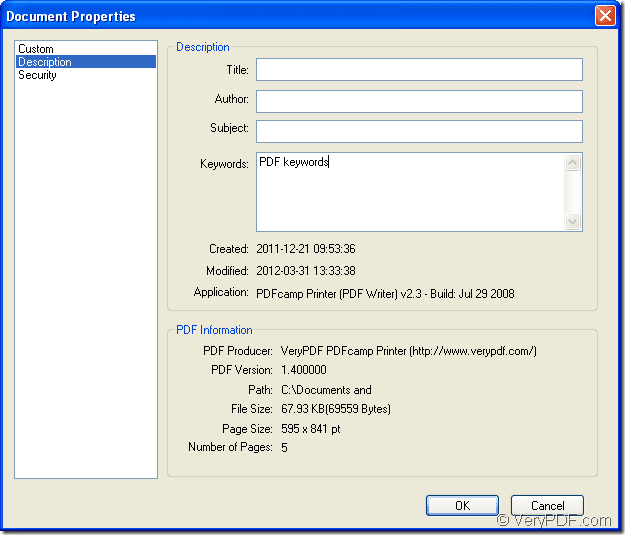Select Description in the category list
This screenshot has height=535, width=625.
[85, 62]
